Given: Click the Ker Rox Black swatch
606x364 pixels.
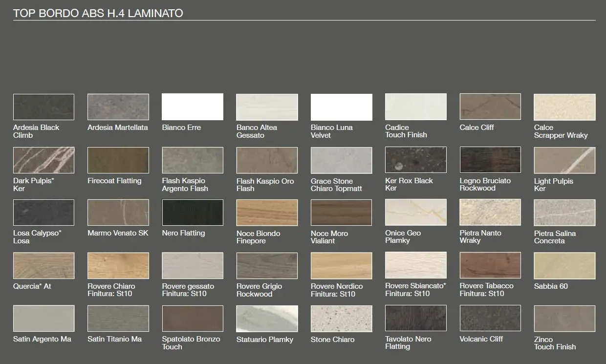Looking at the screenshot, I should (x=416, y=160).
